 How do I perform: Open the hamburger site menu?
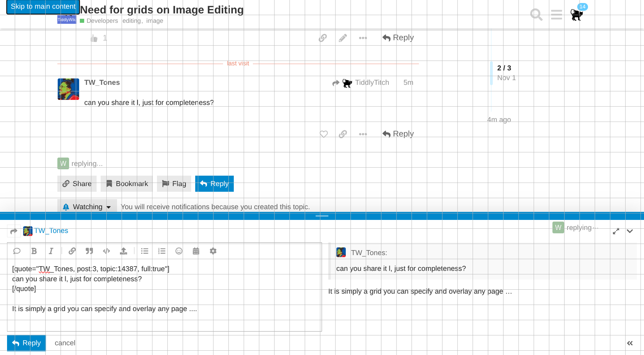click(x=556, y=14)
